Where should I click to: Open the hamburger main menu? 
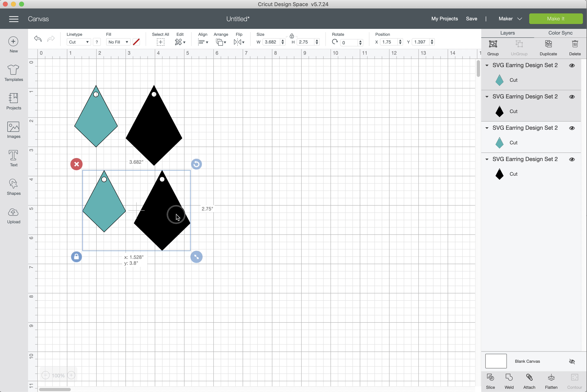coord(14,19)
